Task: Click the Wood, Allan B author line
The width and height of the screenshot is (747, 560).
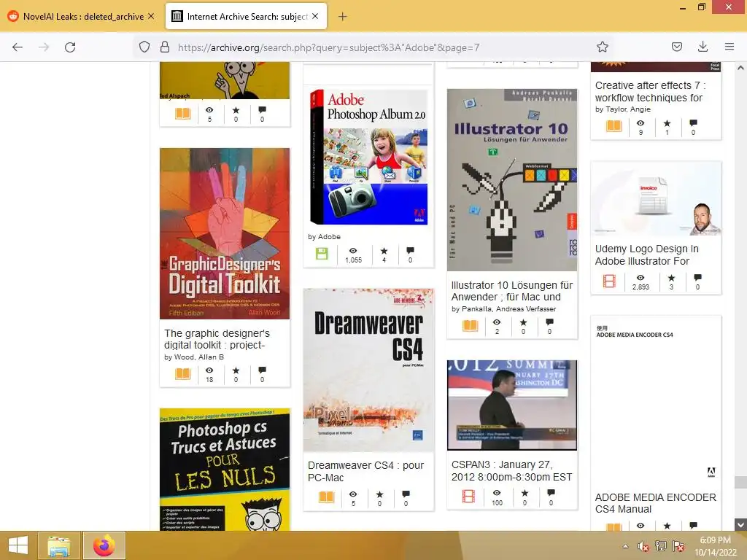Action: coord(194,357)
